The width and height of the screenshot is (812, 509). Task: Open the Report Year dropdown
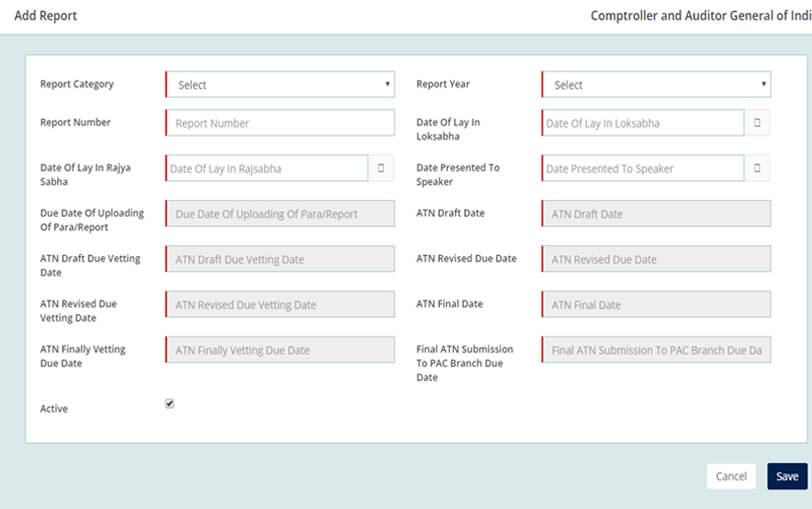point(656,84)
